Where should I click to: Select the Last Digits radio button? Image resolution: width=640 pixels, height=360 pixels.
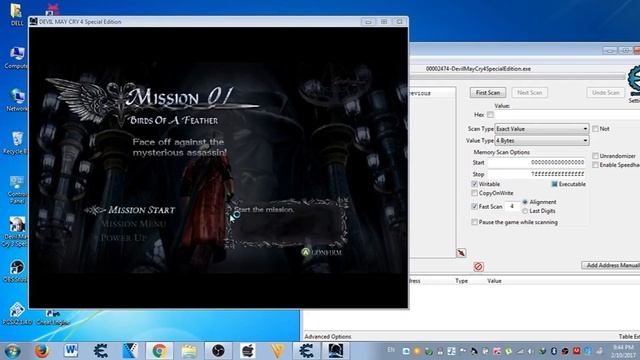click(x=525, y=211)
